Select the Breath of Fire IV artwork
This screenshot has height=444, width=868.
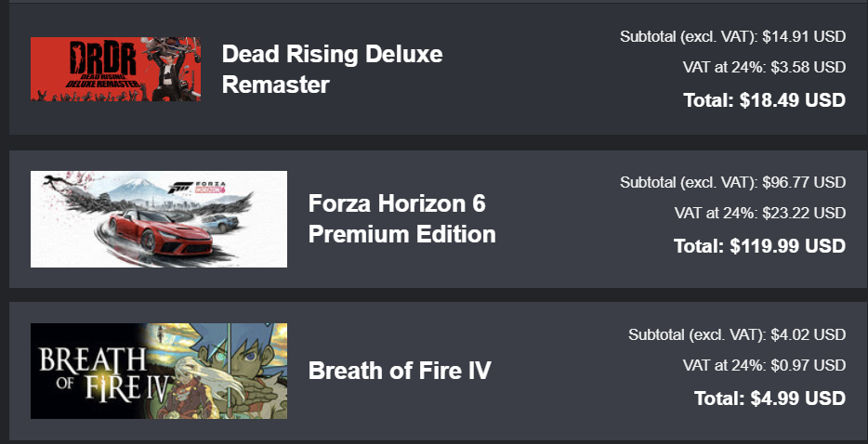pos(158,371)
